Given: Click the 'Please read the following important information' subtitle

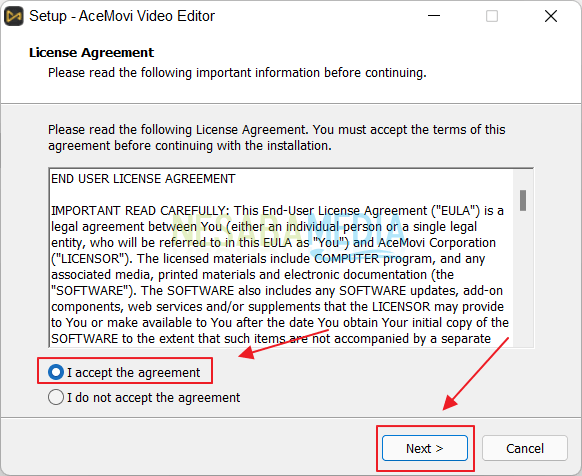Looking at the screenshot, I should coord(237,73).
